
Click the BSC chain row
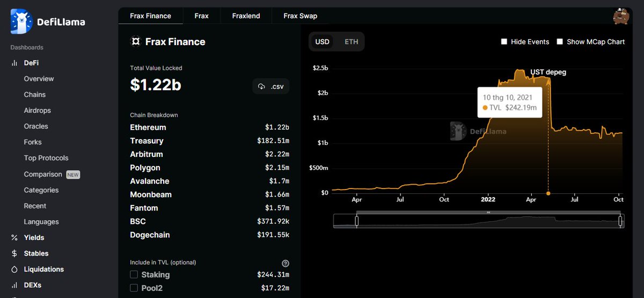pos(209,221)
